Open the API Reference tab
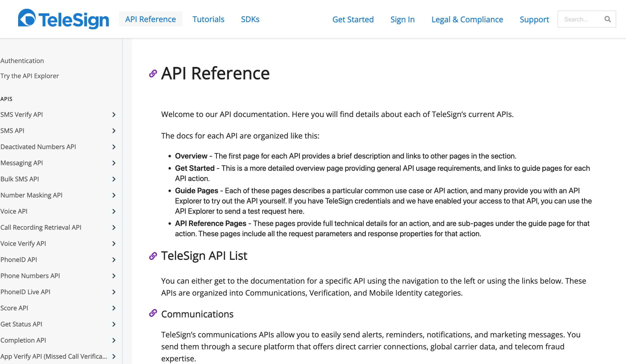Image resolution: width=626 pixels, height=364 pixels. (x=151, y=19)
